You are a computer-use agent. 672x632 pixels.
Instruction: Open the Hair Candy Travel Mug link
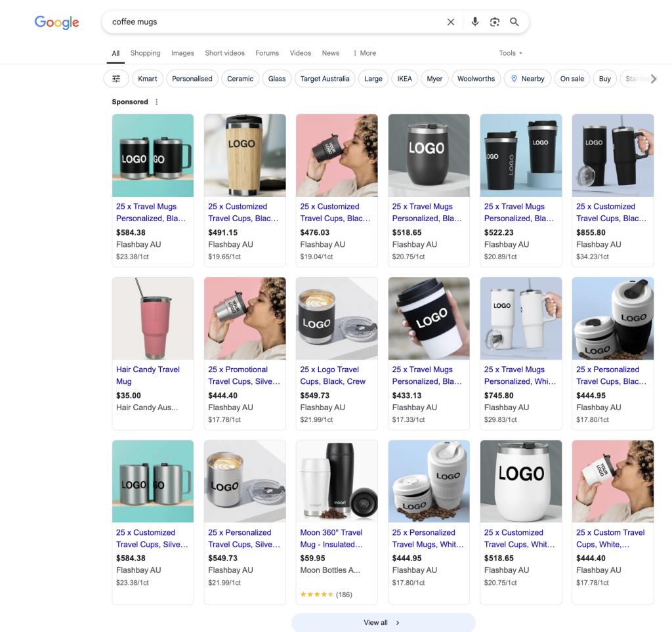click(x=148, y=375)
